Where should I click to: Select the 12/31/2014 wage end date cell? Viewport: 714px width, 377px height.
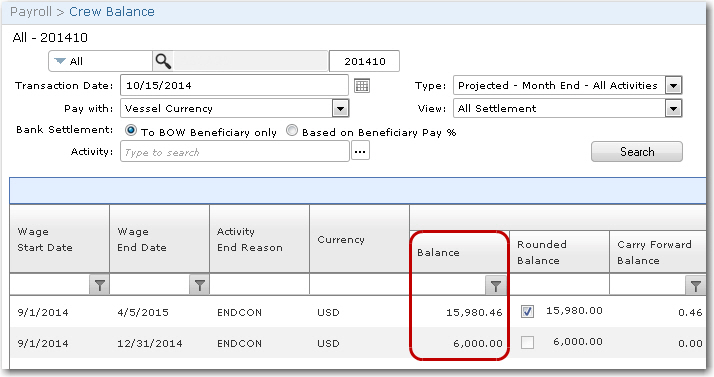pyautogui.click(x=149, y=344)
